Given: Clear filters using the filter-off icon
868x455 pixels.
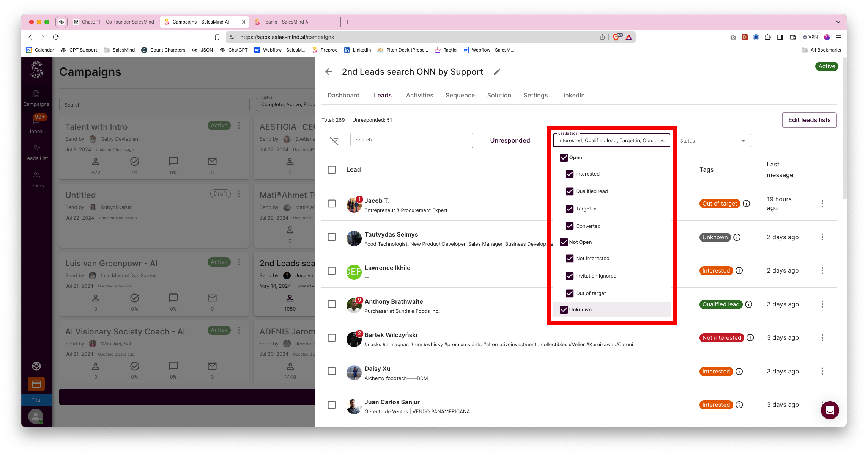Looking at the screenshot, I should (x=334, y=141).
